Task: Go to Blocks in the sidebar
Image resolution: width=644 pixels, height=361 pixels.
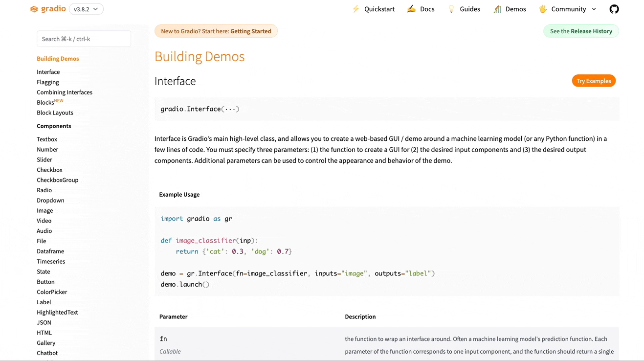Action: pos(45,103)
